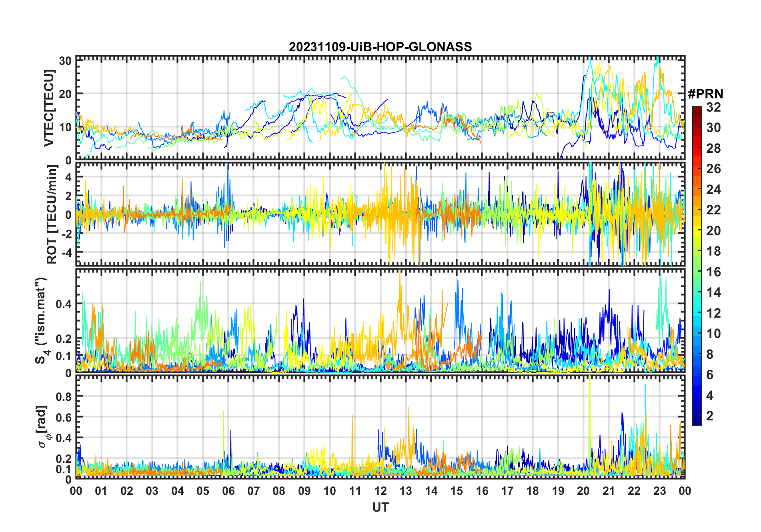761x532 pixels.
Task: Click inside the S4 scintillation panel
Action: click(380, 320)
